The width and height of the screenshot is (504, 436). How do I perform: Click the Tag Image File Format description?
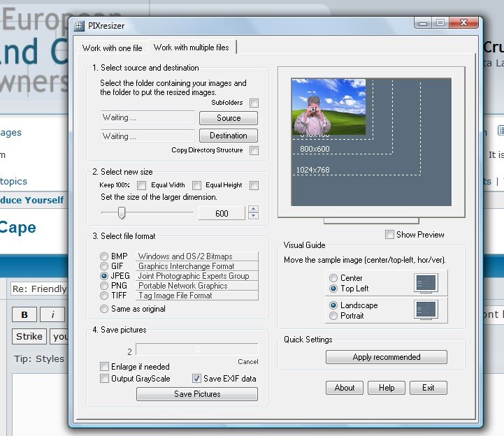pos(196,296)
